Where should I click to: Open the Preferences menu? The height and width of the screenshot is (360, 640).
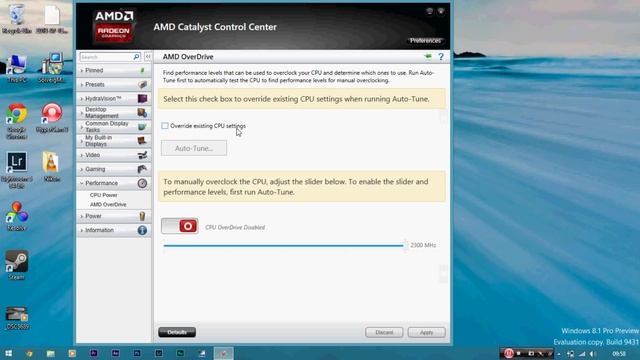pos(425,40)
